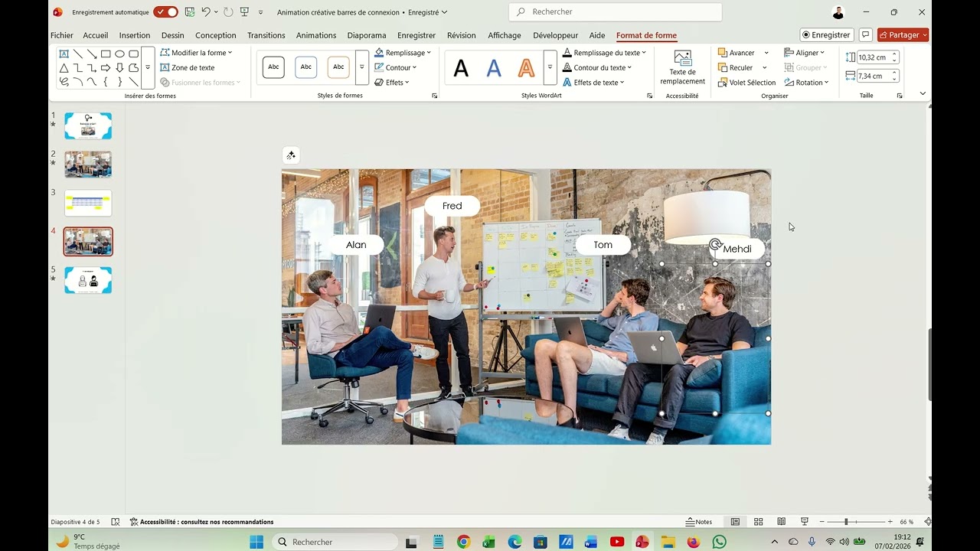Screen dimensions: 980x551
Task: Open Texte de remplacement alt text pane
Action: [682, 68]
